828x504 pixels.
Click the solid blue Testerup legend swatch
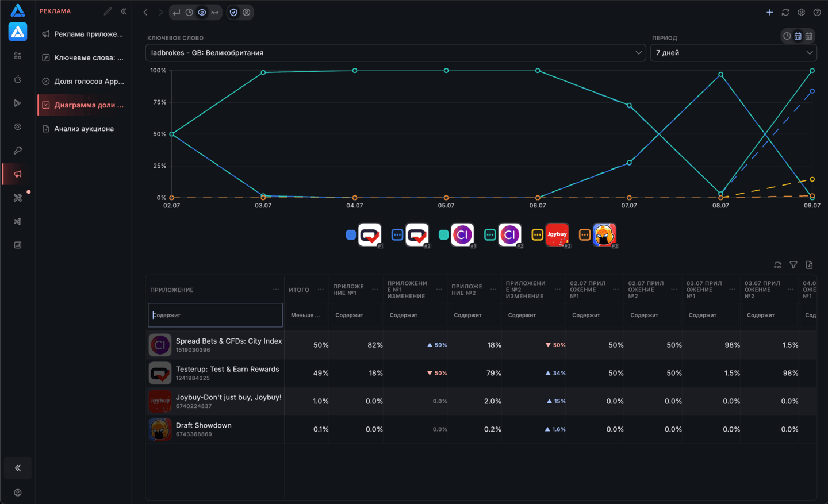click(x=351, y=234)
